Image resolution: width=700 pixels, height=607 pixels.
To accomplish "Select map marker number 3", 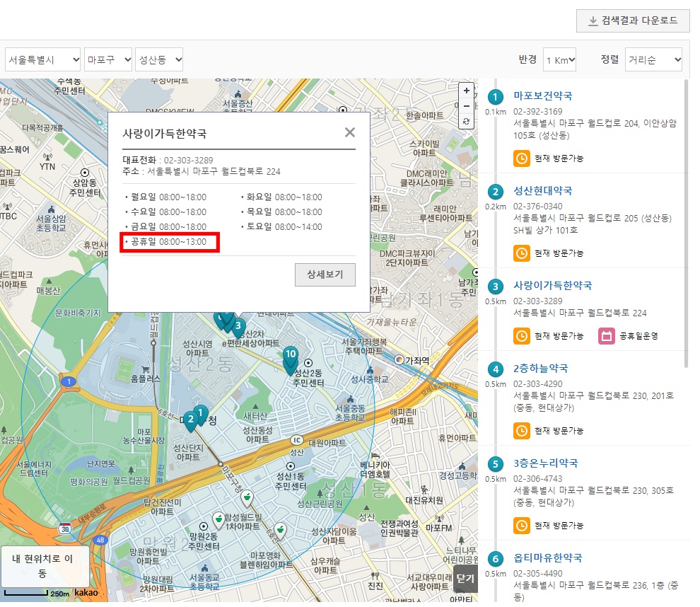I will (238, 328).
